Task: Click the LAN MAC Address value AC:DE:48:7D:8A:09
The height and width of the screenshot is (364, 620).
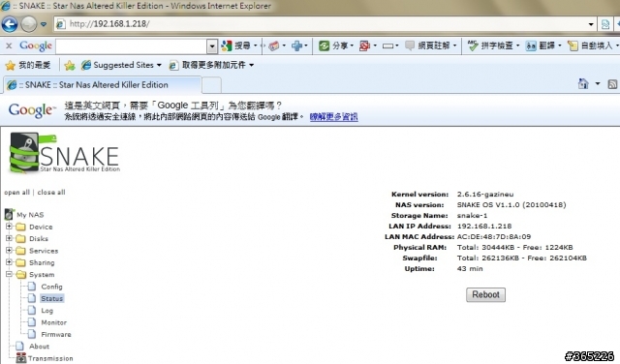Action: click(x=494, y=237)
